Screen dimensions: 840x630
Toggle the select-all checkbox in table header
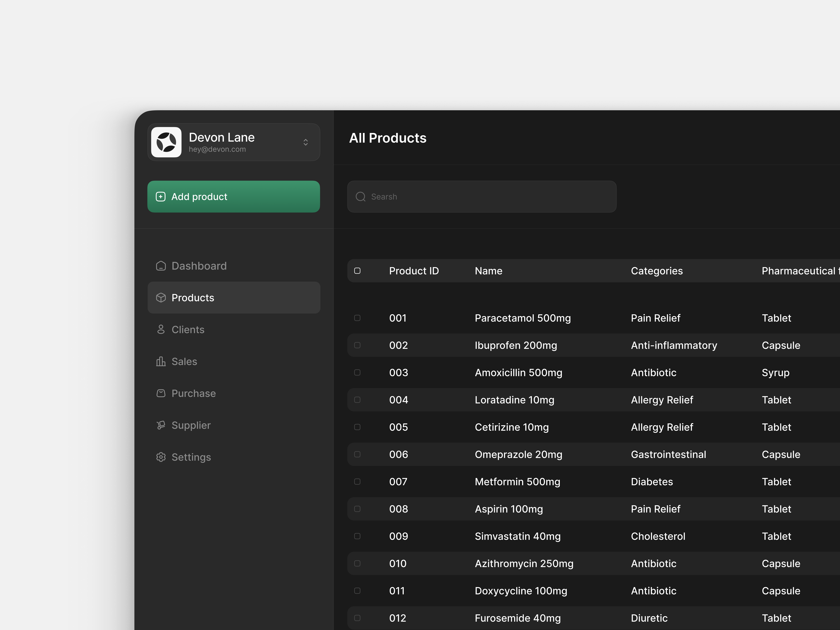tap(357, 271)
